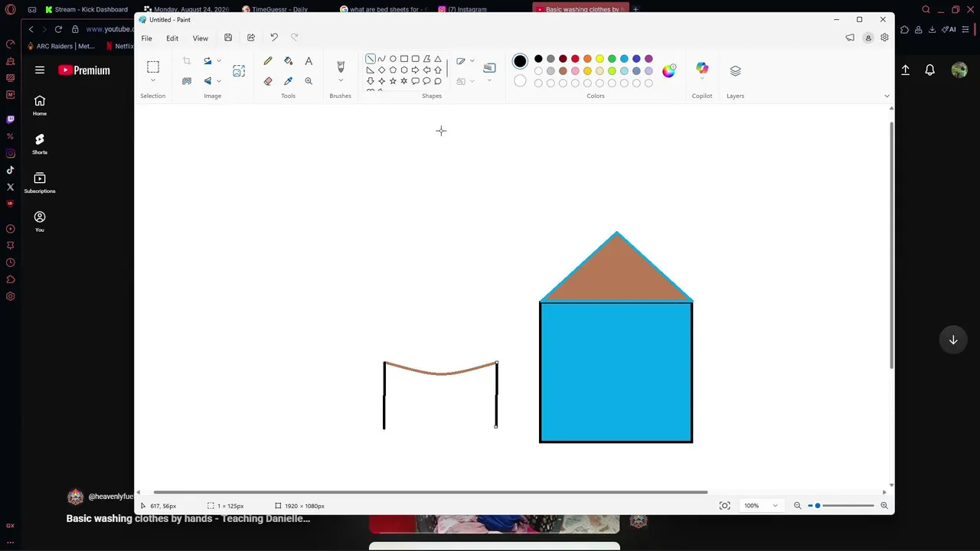The width and height of the screenshot is (980, 551).
Task: Select the Fill bucket tool
Action: tap(289, 61)
